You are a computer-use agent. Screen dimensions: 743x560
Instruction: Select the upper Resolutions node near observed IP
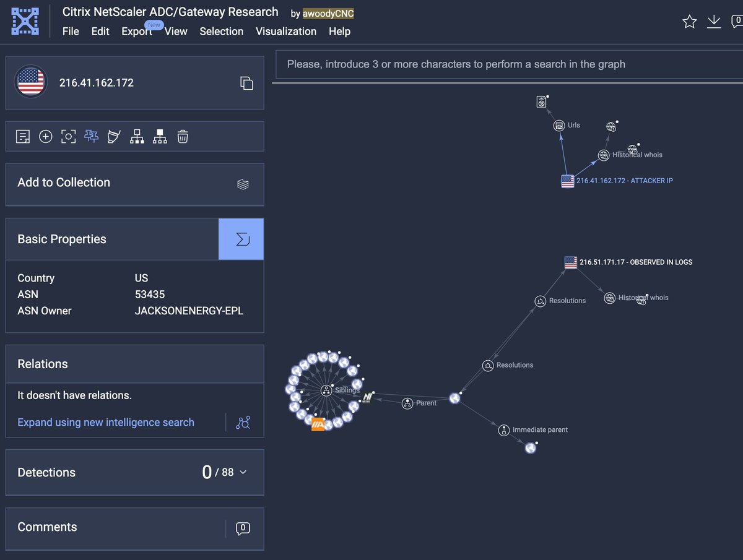click(541, 301)
